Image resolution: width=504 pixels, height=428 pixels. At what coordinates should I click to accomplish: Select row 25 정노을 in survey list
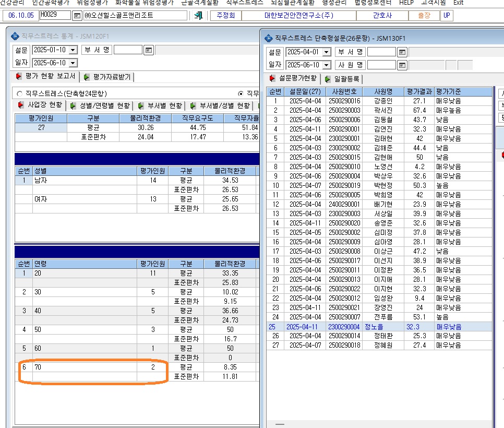click(379, 327)
